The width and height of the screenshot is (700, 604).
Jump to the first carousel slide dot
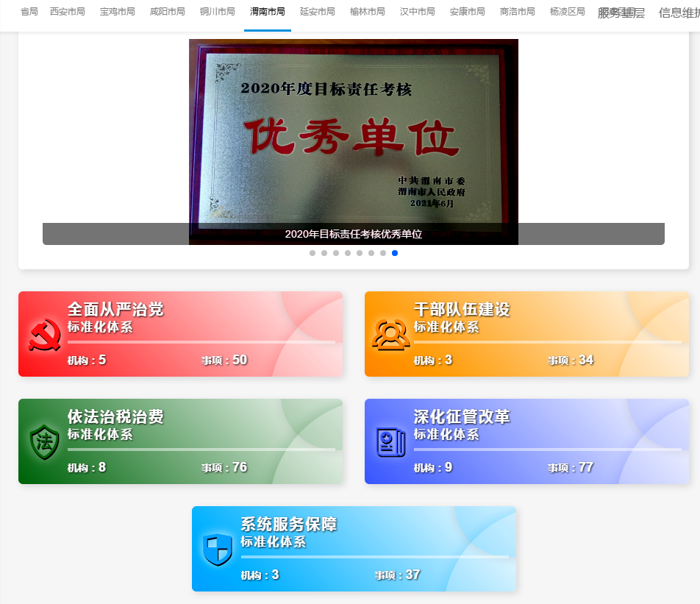312,253
